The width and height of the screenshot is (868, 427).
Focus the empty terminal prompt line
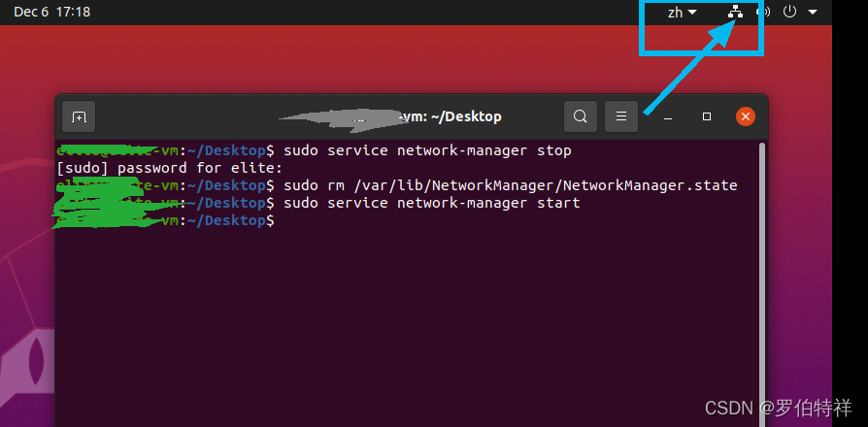click(x=437, y=221)
